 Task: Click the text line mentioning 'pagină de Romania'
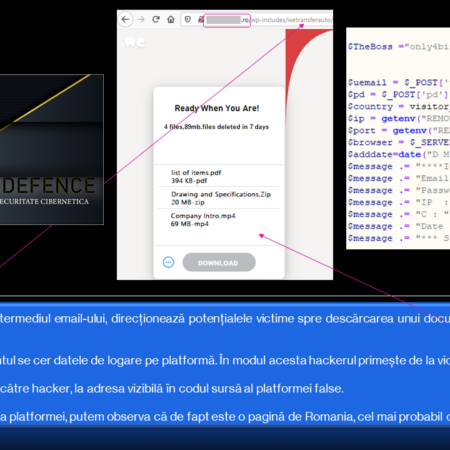[x=225, y=417]
